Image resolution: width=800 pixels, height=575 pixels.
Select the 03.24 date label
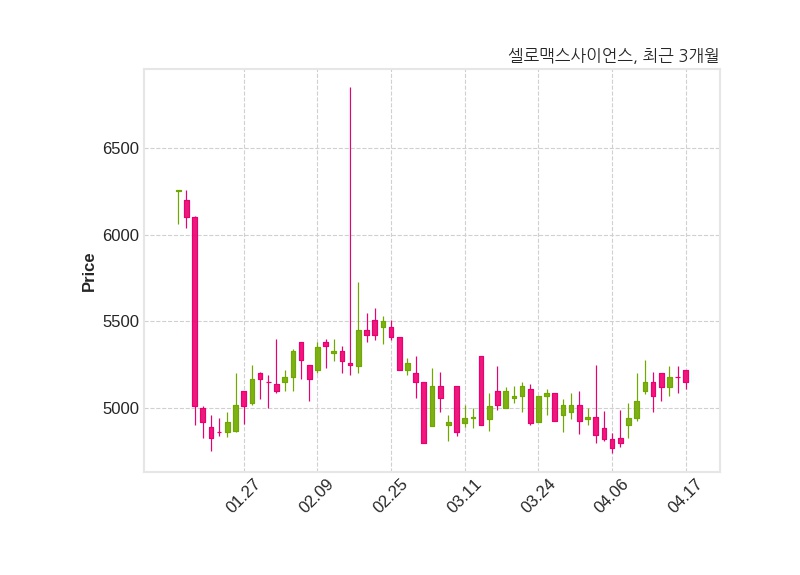[537, 497]
